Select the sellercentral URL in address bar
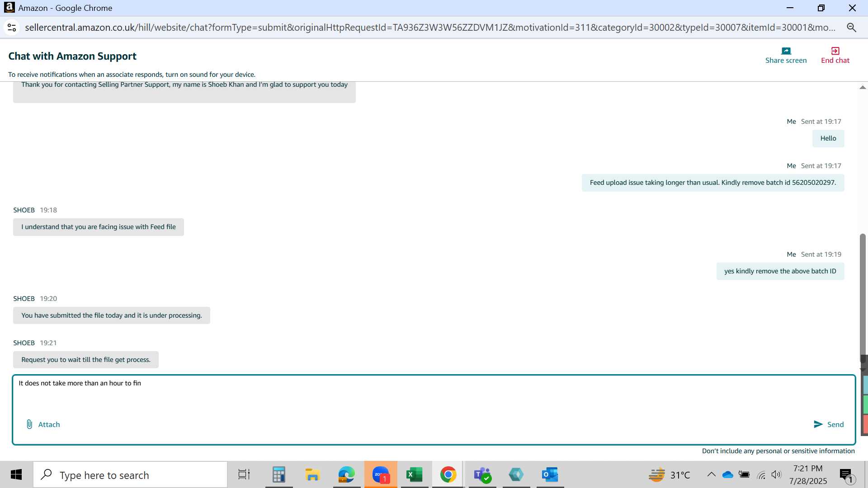Image resolution: width=868 pixels, height=488 pixels. tap(429, 28)
